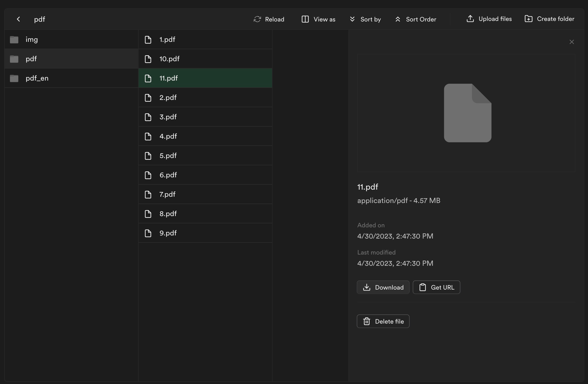Click the trash icon to delete file
This screenshot has height=384, width=588.
pos(367,321)
